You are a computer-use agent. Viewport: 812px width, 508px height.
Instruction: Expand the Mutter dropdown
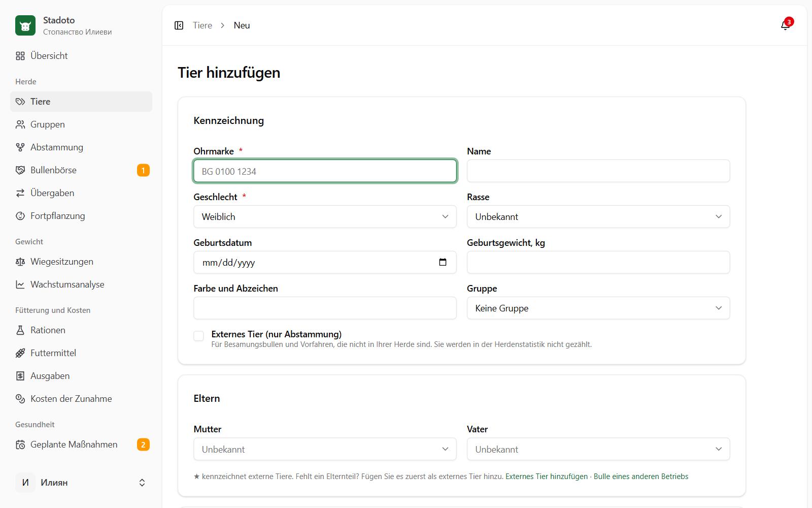pos(325,449)
